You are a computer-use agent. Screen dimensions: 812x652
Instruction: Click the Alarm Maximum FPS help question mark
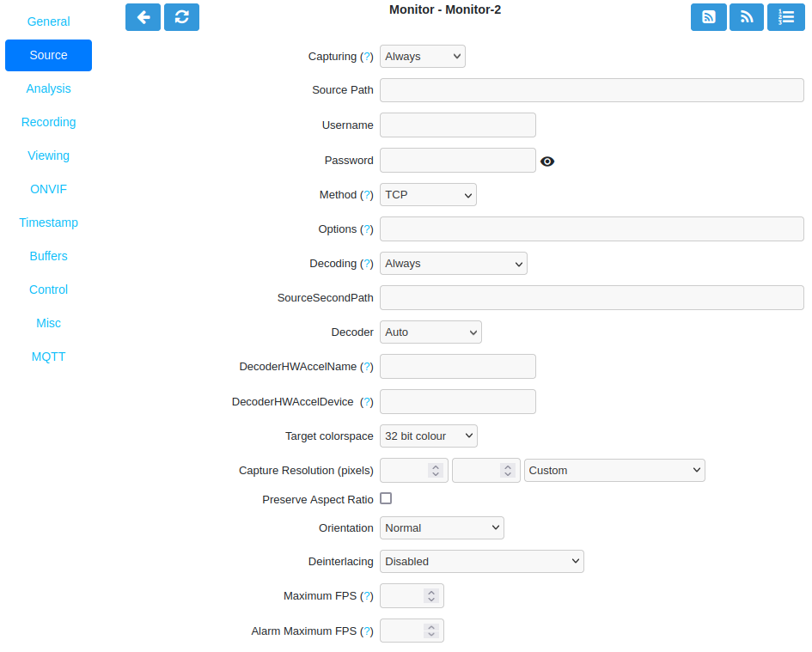coord(367,631)
